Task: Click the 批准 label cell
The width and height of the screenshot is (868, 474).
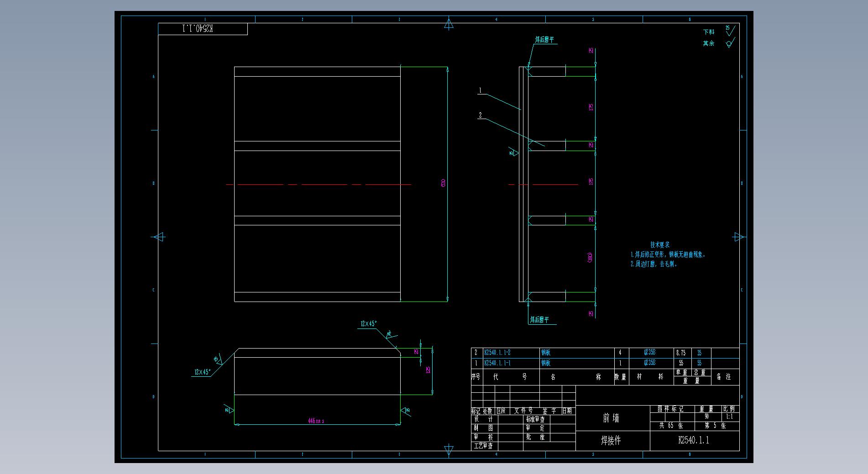Action: pyautogui.click(x=535, y=437)
